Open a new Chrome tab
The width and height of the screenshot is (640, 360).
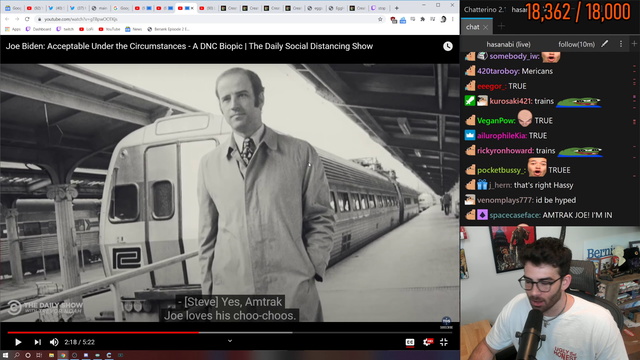[396, 8]
